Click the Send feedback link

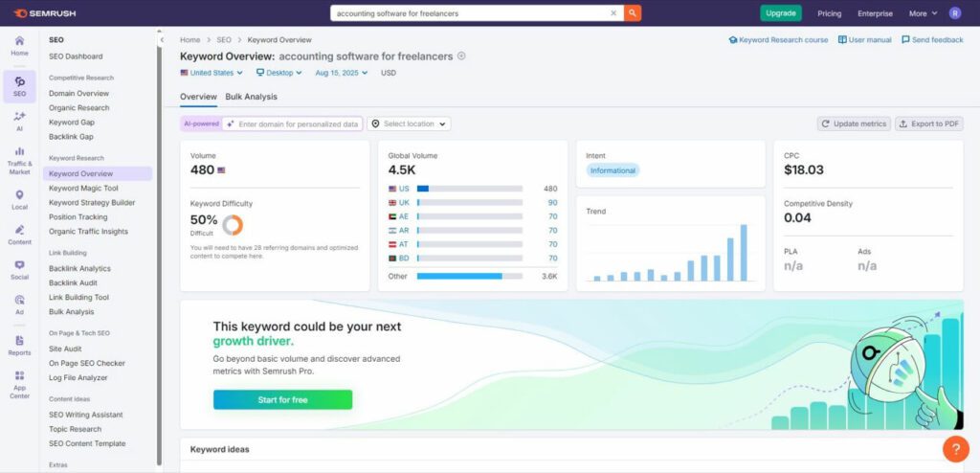coord(932,40)
